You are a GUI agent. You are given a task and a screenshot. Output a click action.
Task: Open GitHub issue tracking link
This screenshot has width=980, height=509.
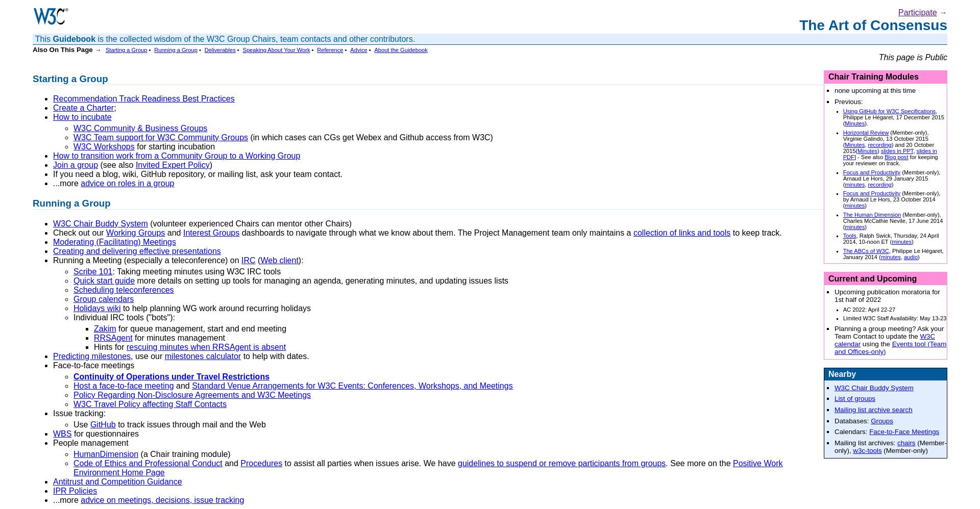pyautogui.click(x=103, y=425)
